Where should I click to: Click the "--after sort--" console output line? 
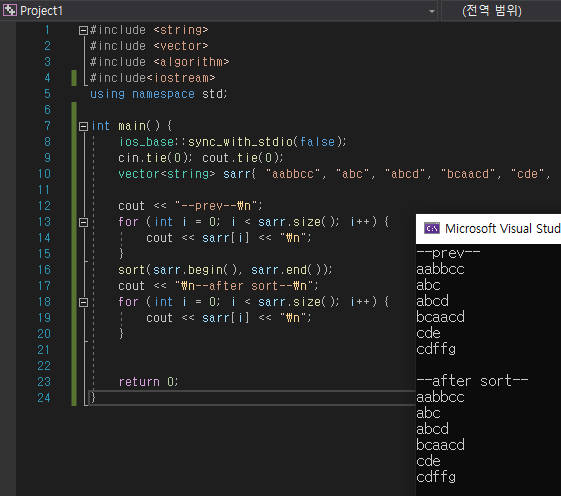(x=472, y=381)
